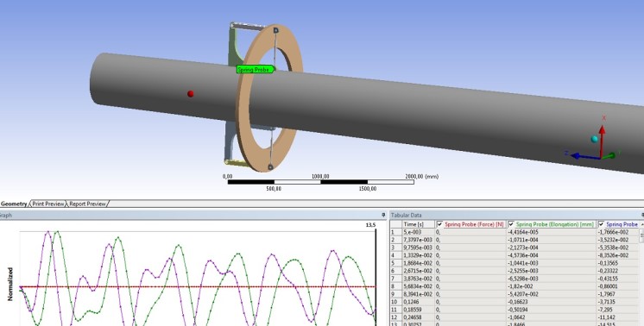Click the red point marker on the cylinder

(x=191, y=94)
